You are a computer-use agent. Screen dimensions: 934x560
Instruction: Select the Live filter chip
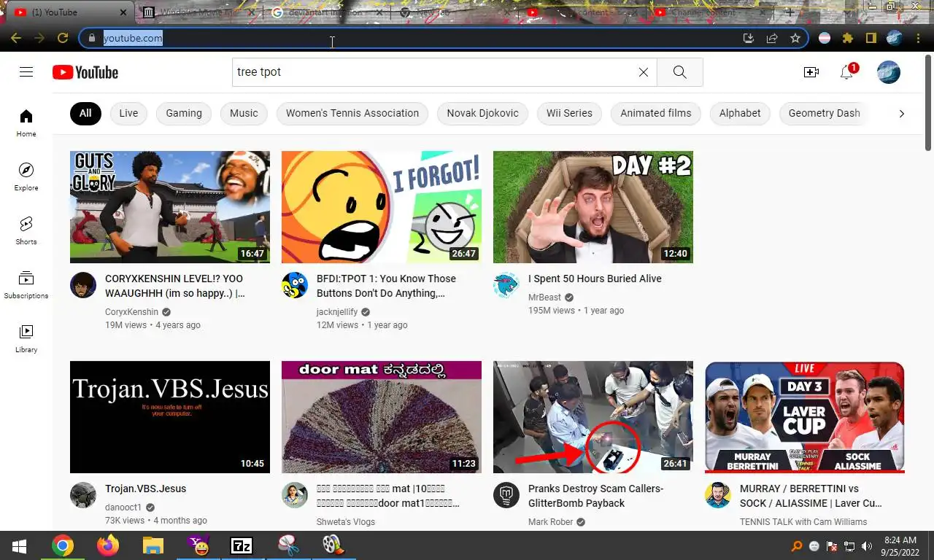click(x=128, y=113)
